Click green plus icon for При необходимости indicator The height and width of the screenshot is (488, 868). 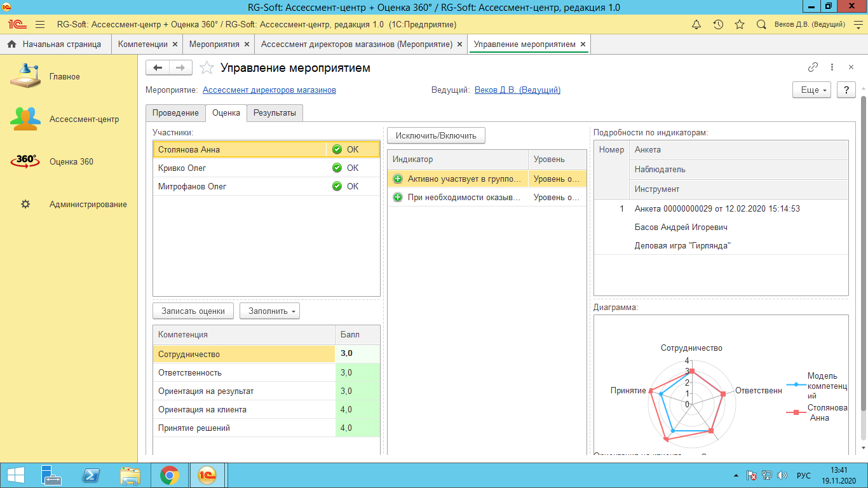[398, 197]
